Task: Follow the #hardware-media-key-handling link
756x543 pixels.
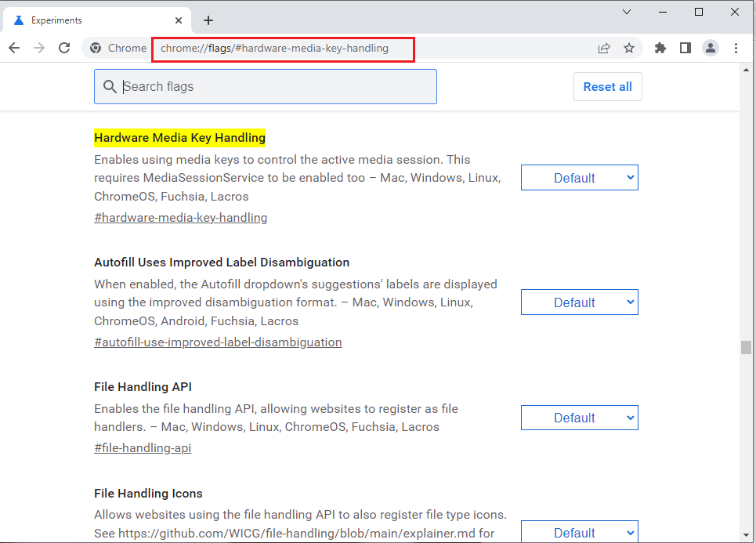Action: 181,218
